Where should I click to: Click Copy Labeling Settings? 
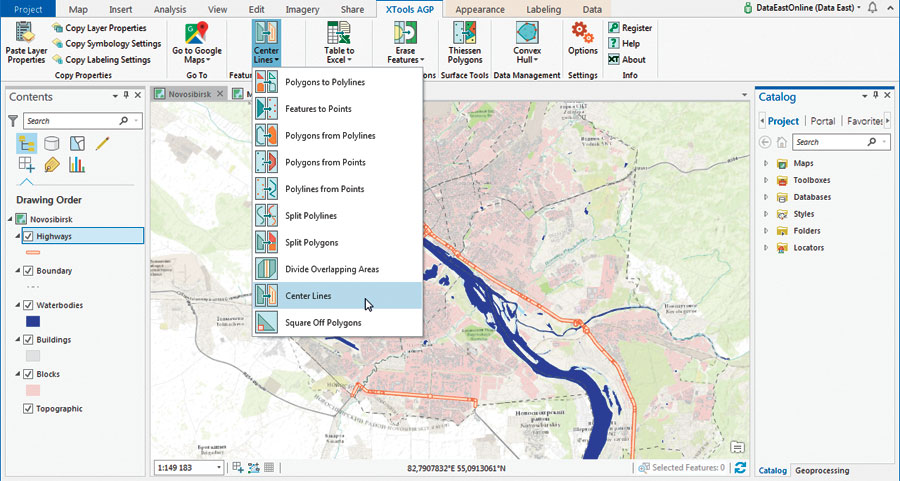(x=101, y=60)
